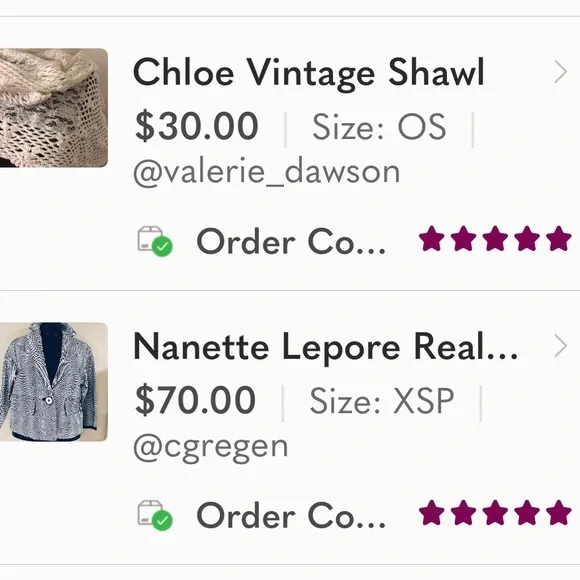
Task: Open the Chloe Vintage Shawl order chevron
Action: pos(560,72)
